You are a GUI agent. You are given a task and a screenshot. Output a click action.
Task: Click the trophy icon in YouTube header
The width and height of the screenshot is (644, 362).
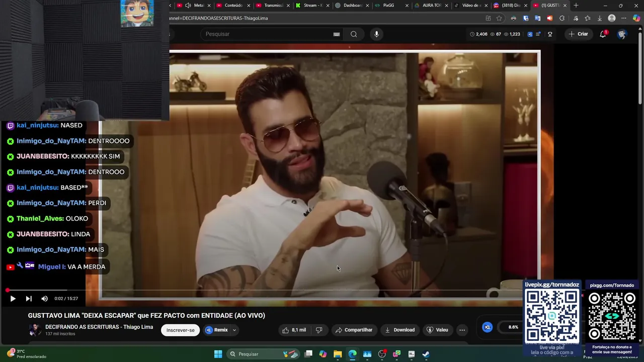coord(550,34)
